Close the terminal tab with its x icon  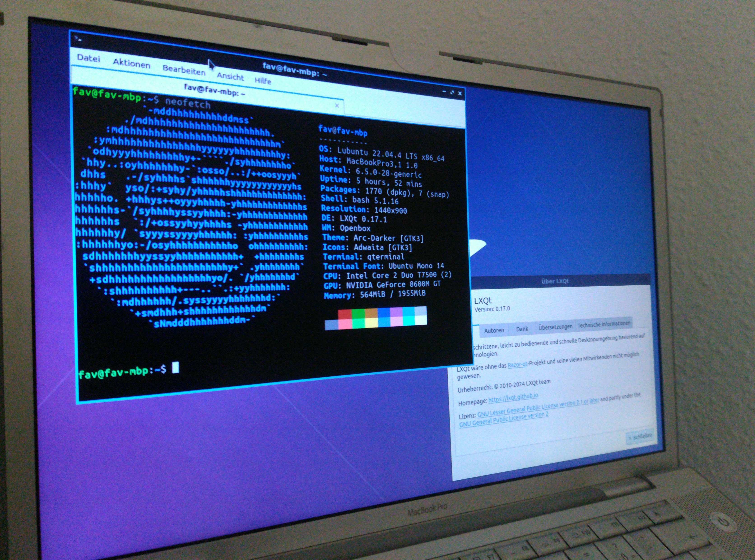pos(337,105)
